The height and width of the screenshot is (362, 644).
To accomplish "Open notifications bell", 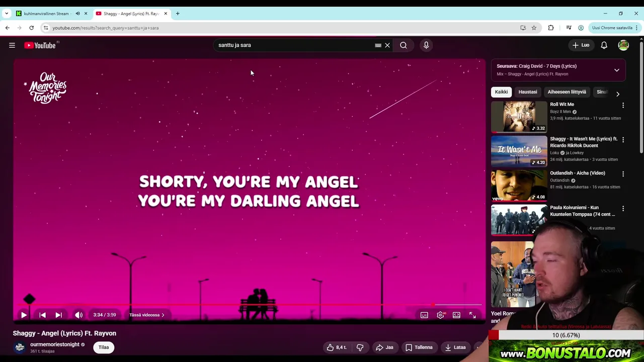I will click(604, 45).
